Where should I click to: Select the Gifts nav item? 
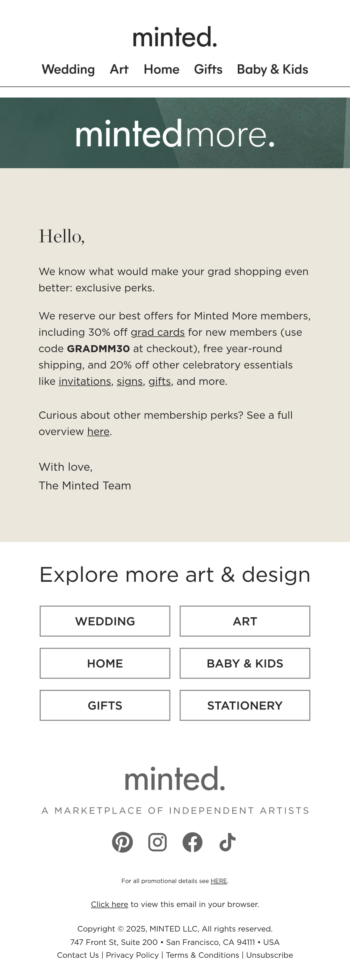208,69
